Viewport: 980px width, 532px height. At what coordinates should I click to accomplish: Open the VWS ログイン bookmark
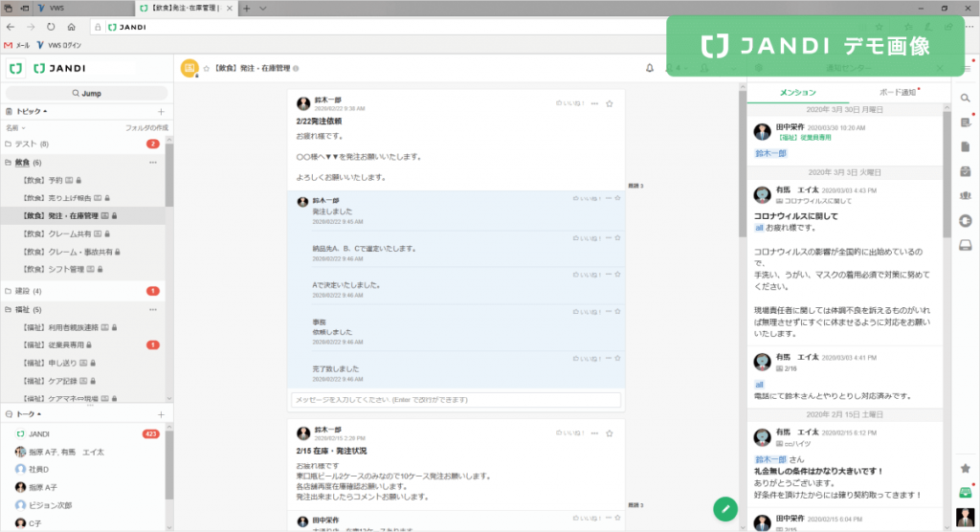point(59,45)
